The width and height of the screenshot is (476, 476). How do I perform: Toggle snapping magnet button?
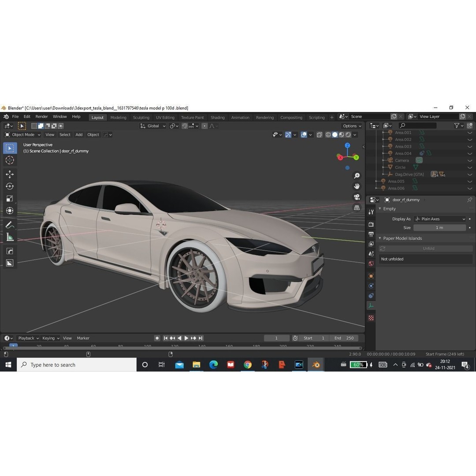185,126
